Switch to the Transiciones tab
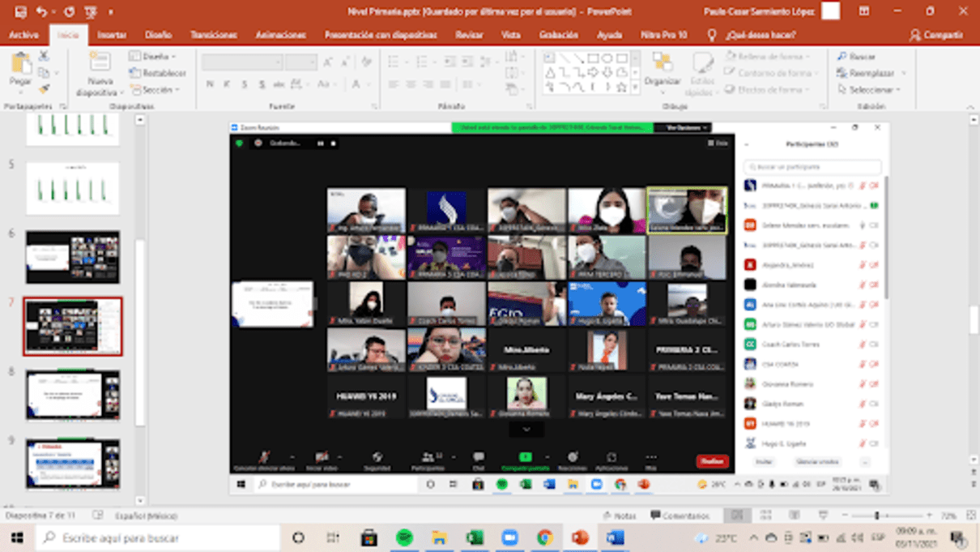The height and width of the screenshot is (552, 980). click(214, 35)
